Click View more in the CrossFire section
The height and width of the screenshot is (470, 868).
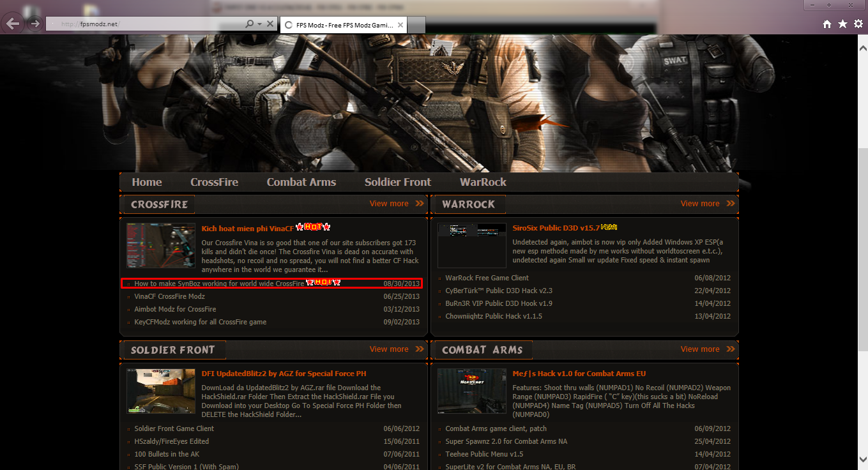[x=397, y=204]
